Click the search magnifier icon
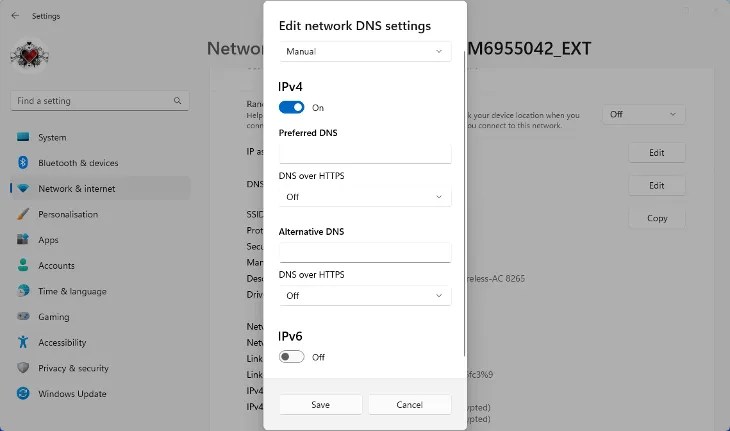Viewport: 730px width, 431px height. 177,101
